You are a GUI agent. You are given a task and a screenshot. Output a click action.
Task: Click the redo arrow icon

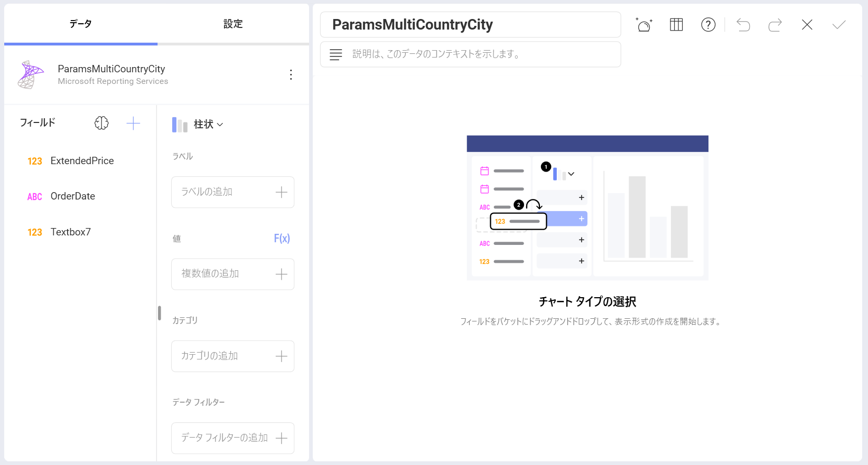coord(775,25)
